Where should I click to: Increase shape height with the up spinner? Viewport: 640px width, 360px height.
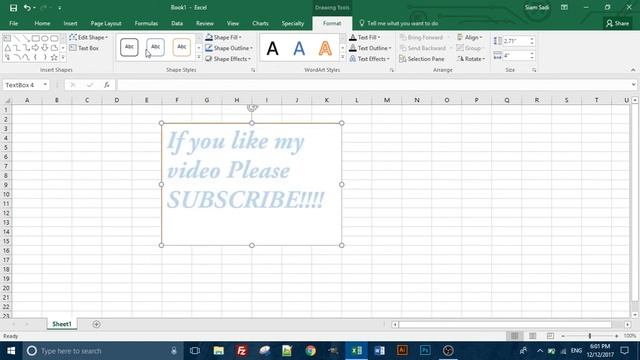(x=532, y=39)
